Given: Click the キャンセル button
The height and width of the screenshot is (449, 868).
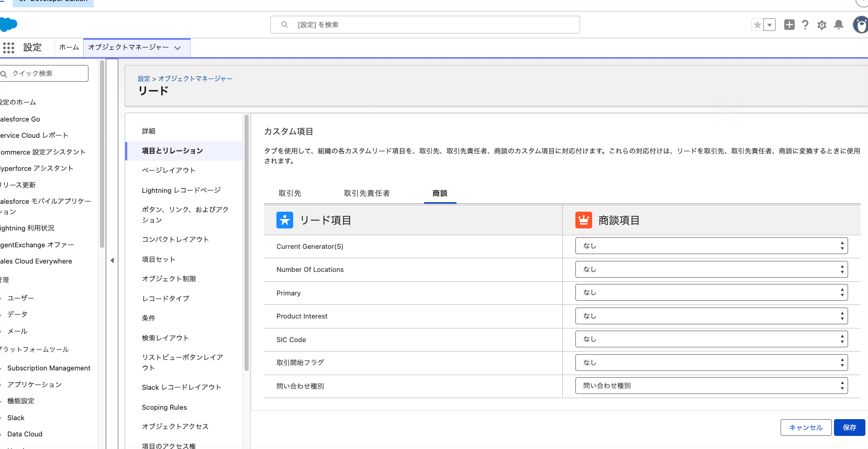Looking at the screenshot, I should click(x=806, y=428).
